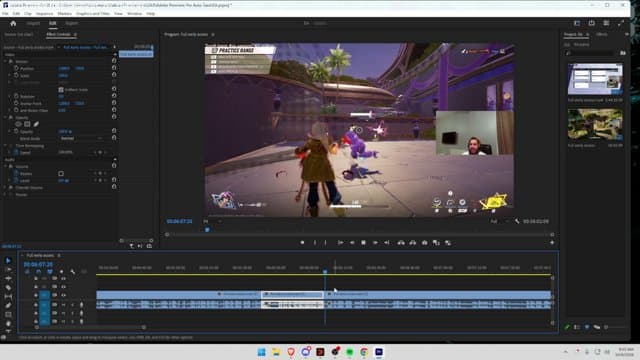Image resolution: width=640 pixels, height=360 pixels.
Task: Open the Workspaces icon at top right
Action: click(577, 23)
